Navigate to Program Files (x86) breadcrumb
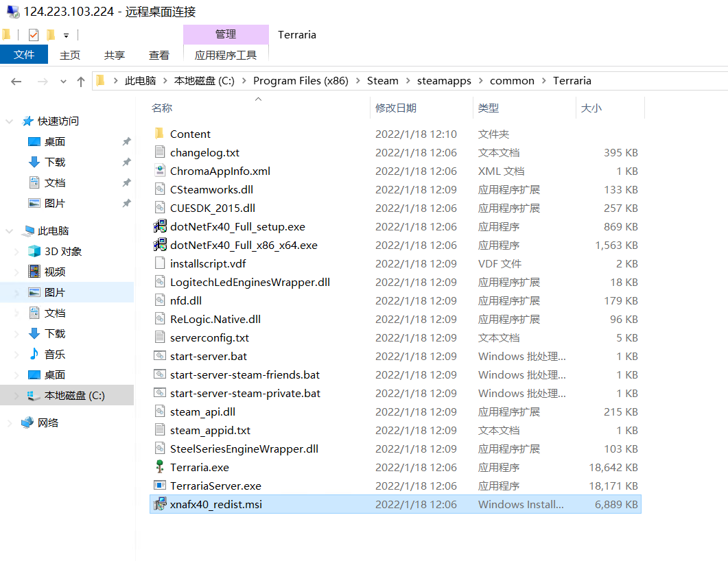728x561 pixels. (x=301, y=81)
